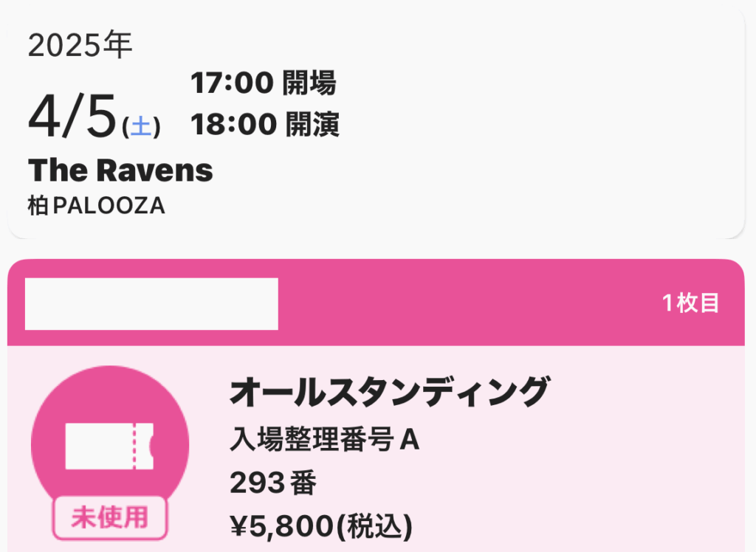Screen dimensions: 756x552
Task: Click the white redacted name field
Action: pyautogui.click(x=151, y=304)
